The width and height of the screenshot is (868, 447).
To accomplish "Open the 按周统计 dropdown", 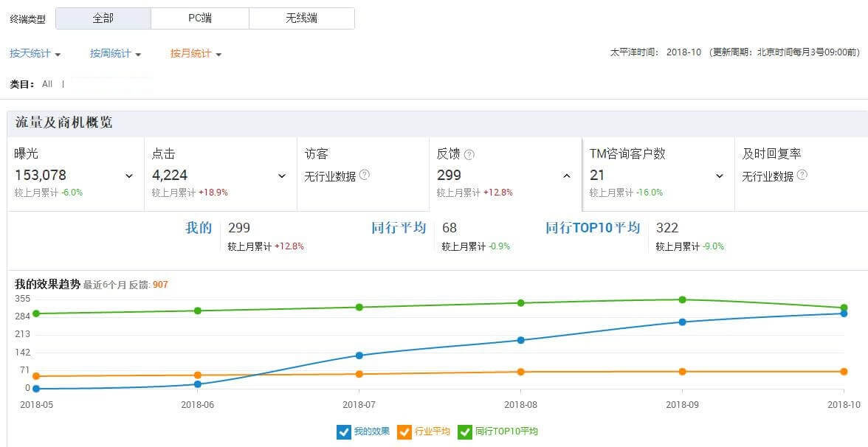I will (115, 54).
